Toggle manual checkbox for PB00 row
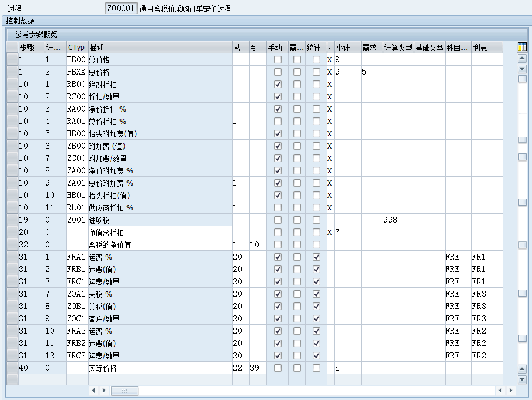 point(277,60)
